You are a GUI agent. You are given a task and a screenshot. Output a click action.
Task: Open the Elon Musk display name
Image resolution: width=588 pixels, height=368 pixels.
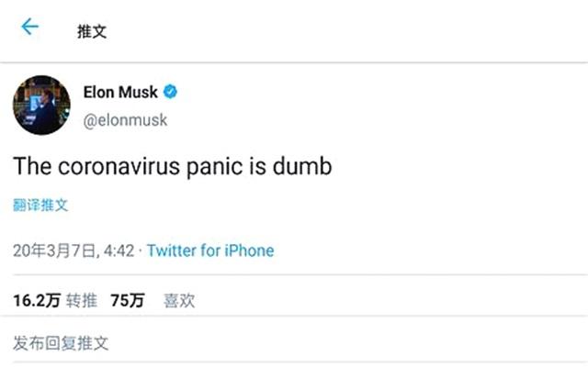coord(119,92)
